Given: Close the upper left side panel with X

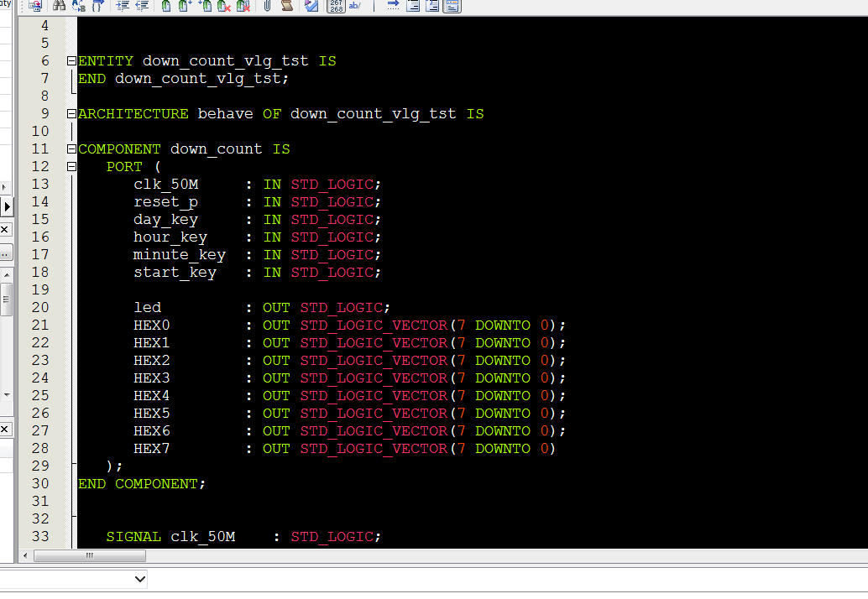Looking at the screenshot, I should click(4, 229).
